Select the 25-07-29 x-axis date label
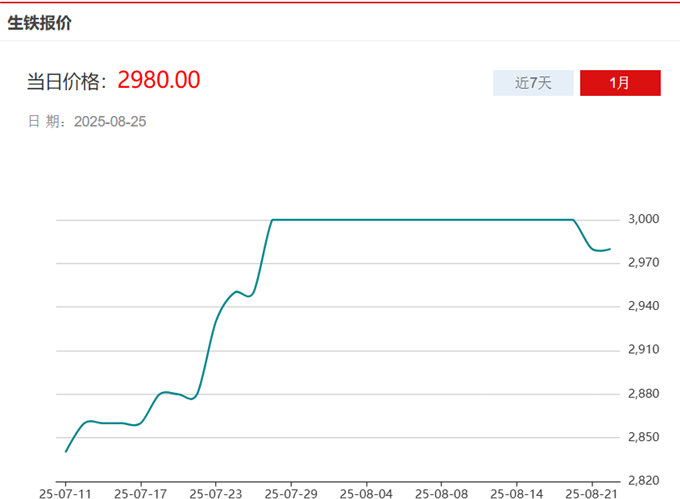 click(x=291, y=492)
